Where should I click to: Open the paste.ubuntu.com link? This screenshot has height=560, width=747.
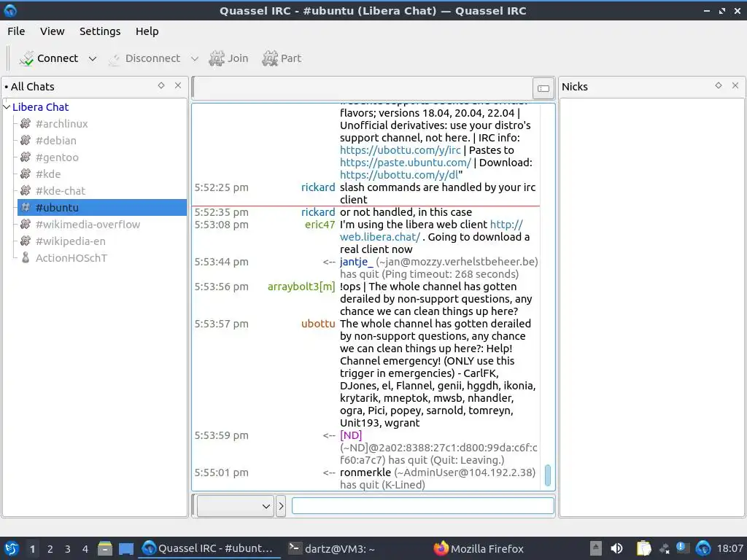tap(406, 163)
